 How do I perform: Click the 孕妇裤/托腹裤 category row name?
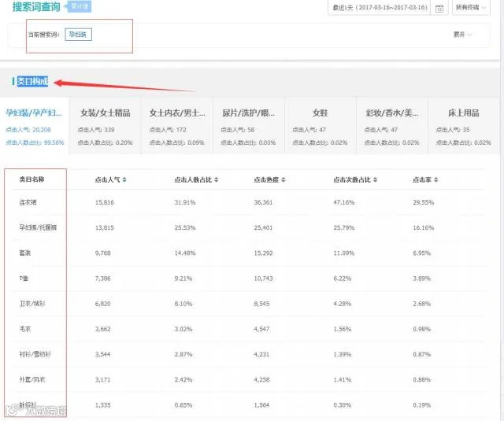pyautogui.click(x=38, y=227)
